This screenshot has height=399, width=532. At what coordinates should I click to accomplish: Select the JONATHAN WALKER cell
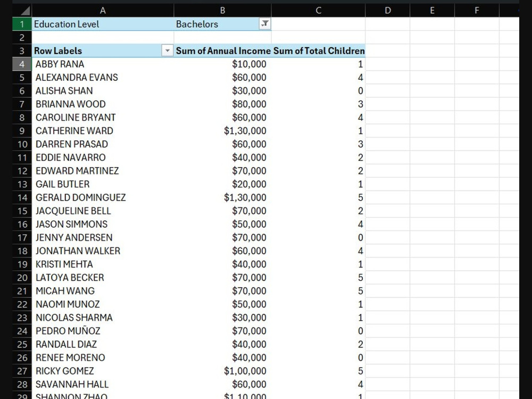pyautogui.click(x=103, y=251)
